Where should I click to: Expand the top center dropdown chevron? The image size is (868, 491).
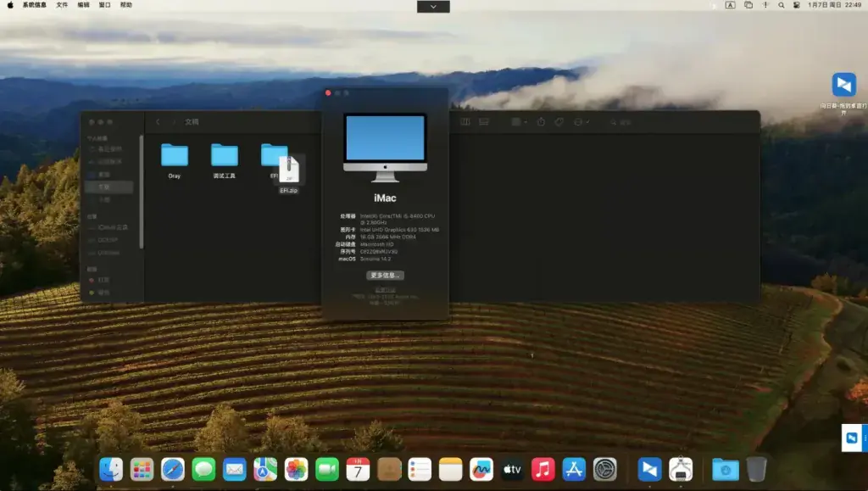433,6
